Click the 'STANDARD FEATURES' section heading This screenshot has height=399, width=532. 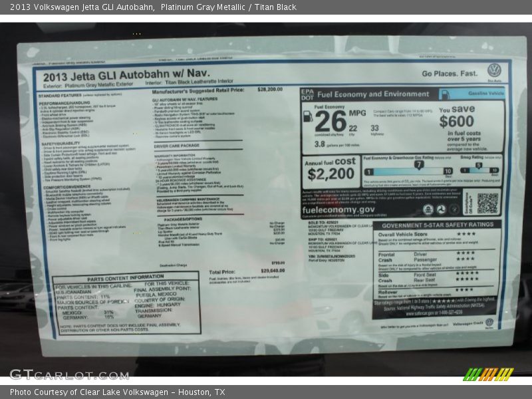(60, 96)
